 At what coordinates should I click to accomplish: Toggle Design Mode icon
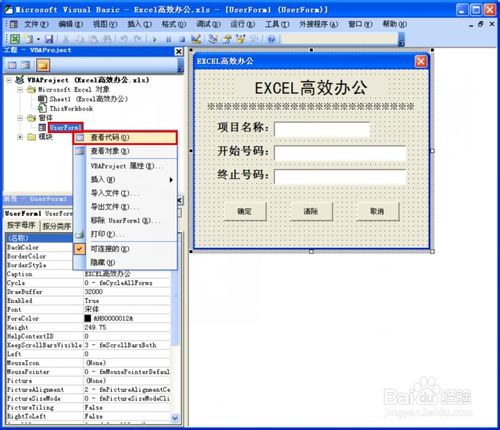pos(196,39)
